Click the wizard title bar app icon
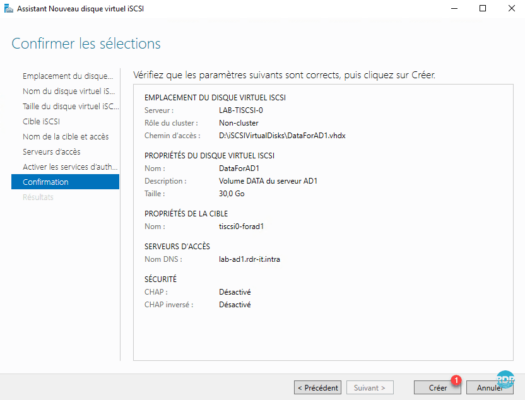The width and height of the screenshot is (525, 400). click(8, 8)
